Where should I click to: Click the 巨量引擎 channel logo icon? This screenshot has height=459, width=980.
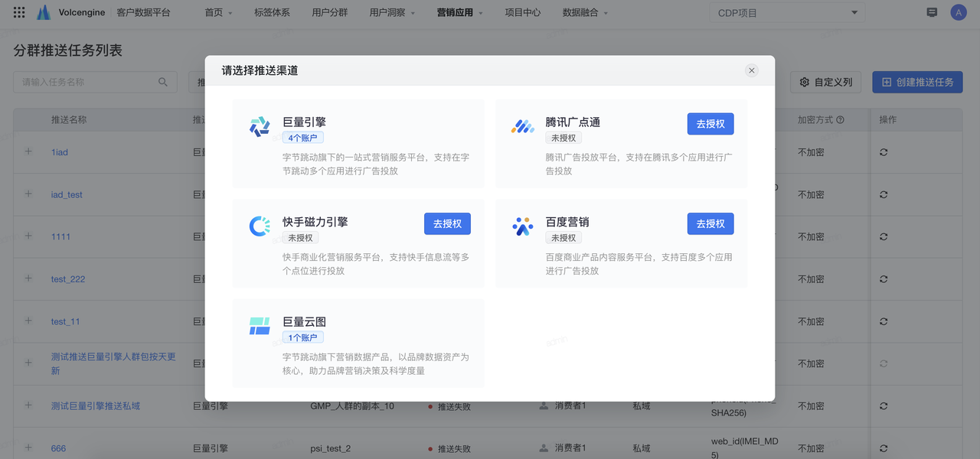260,127
